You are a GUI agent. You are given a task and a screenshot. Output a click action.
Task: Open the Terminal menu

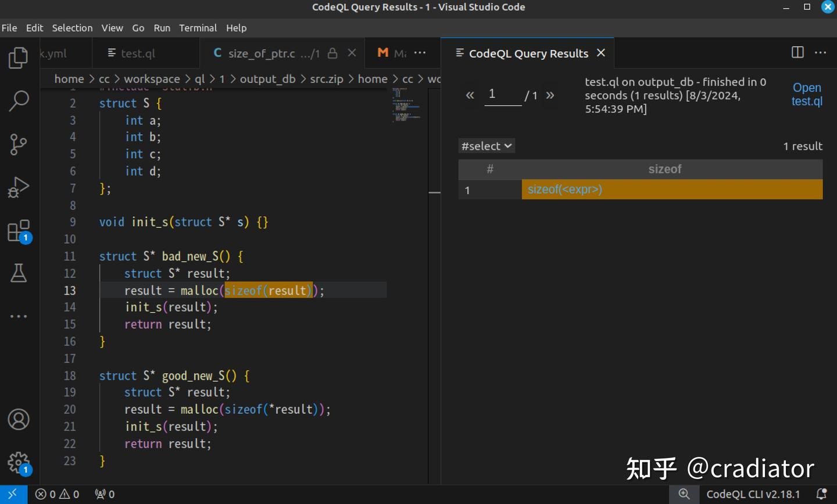click(198, 27)
